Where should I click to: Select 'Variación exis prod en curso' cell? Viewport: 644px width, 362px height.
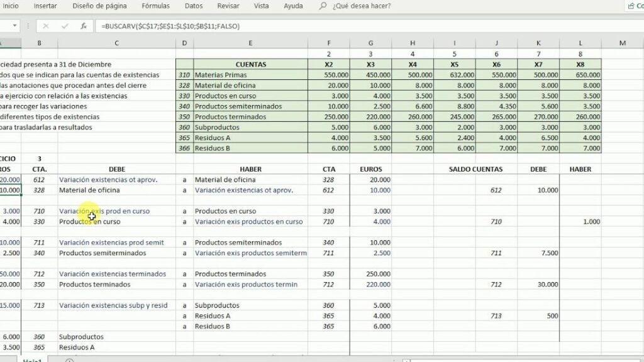[x=116, y=211]
